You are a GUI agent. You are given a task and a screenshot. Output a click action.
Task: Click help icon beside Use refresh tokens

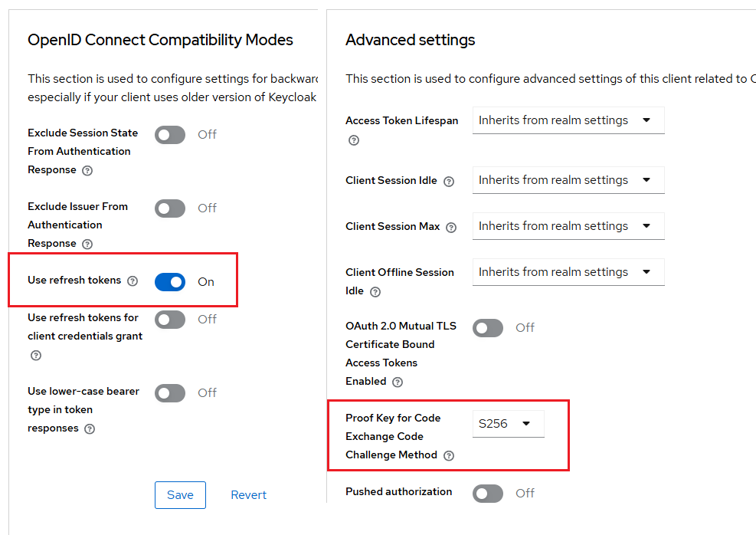tap(132, 281)
